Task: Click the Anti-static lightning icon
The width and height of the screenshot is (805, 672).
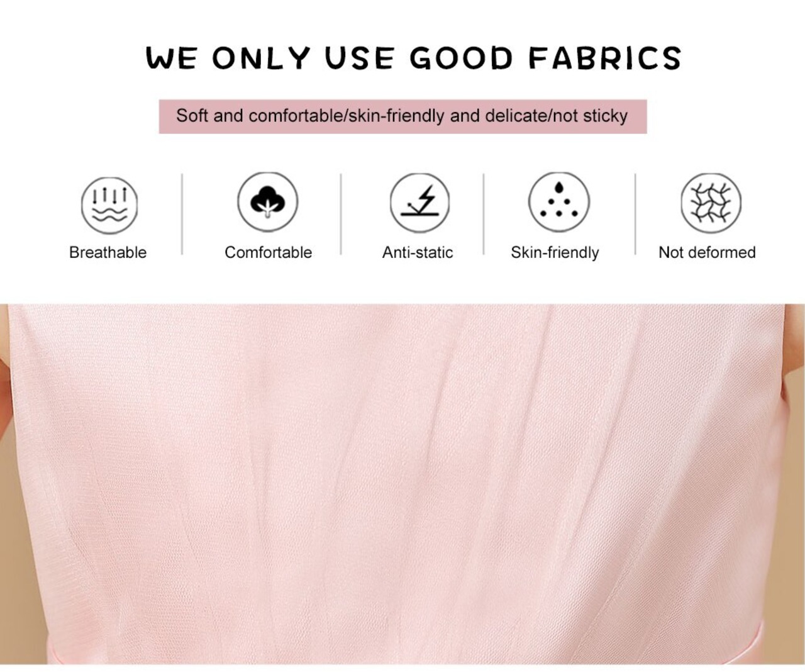Action: click(x=419, y=203)
